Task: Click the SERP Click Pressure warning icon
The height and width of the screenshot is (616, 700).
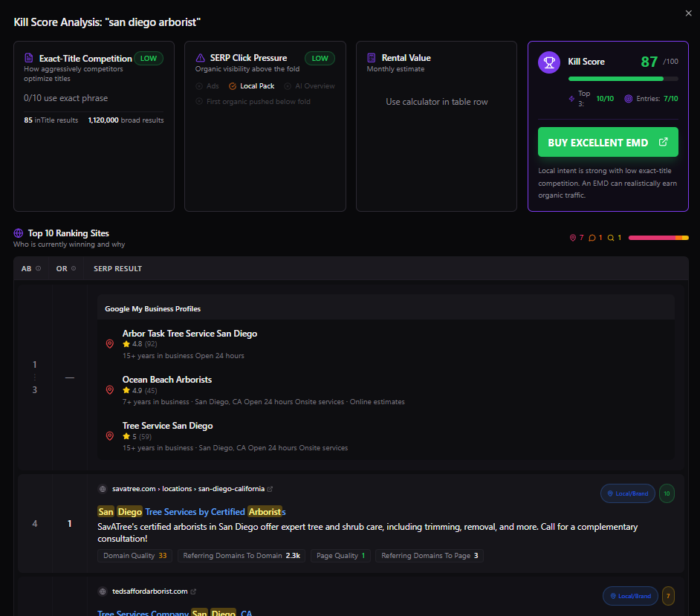Action: (200, 58)
